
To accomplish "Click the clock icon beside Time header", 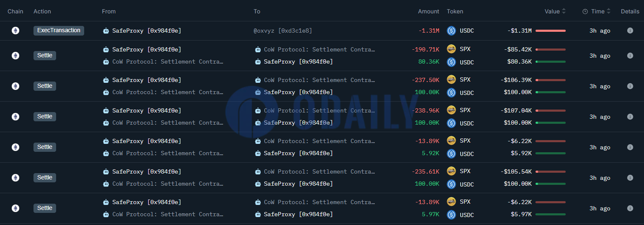I will 585,12.
